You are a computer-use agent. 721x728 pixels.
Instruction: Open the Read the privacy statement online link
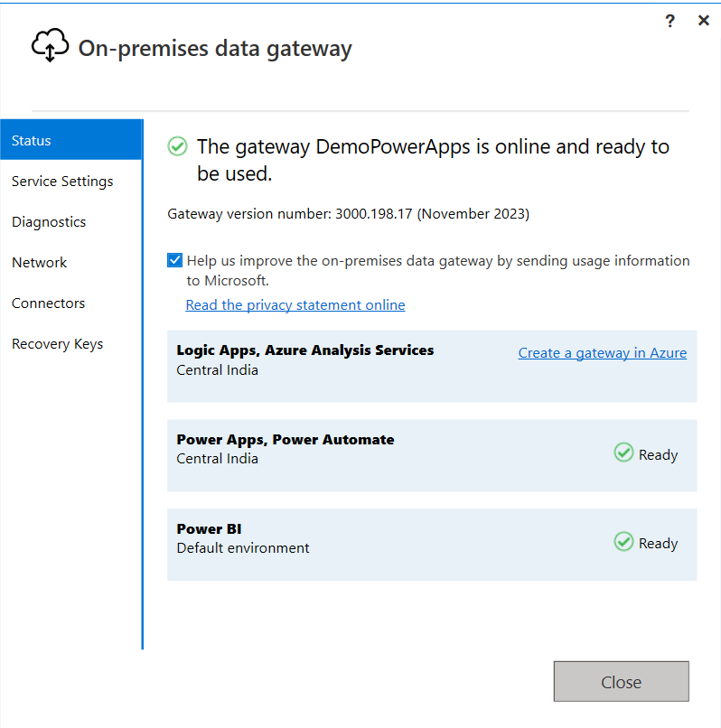(295, 305)
